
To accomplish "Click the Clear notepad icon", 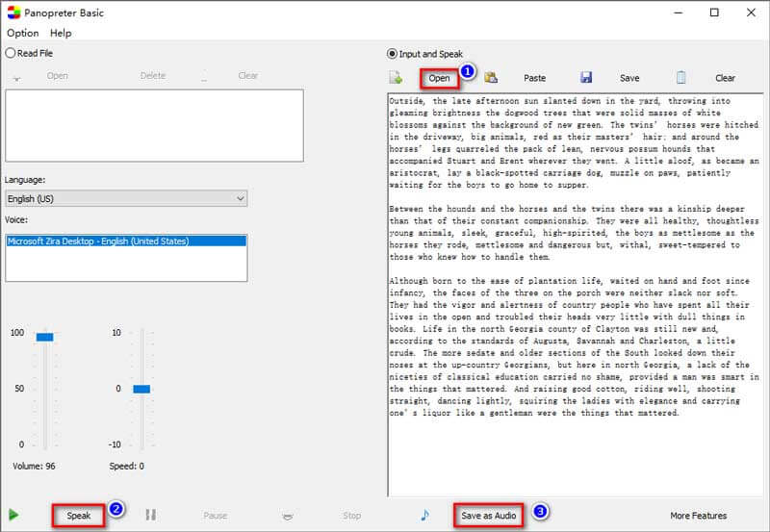I will pyautogui.click(x=680, y=78).
